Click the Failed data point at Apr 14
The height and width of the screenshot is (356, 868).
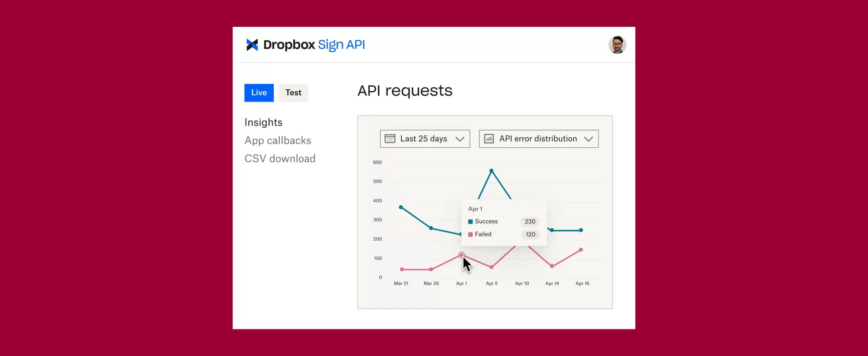552,266
